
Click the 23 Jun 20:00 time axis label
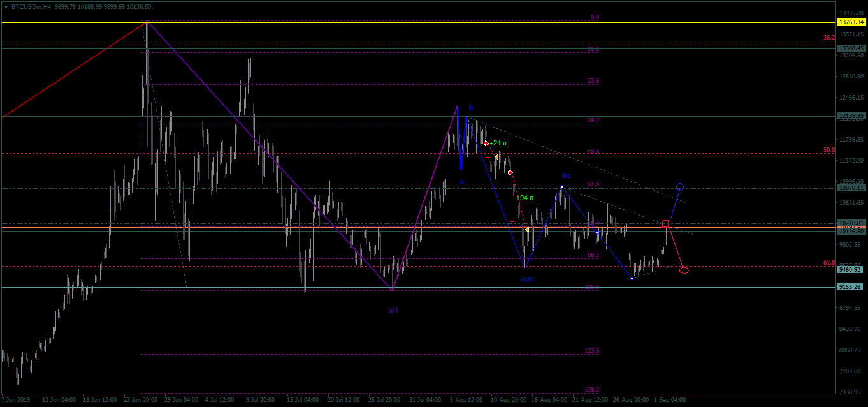(x=141, y=400)
